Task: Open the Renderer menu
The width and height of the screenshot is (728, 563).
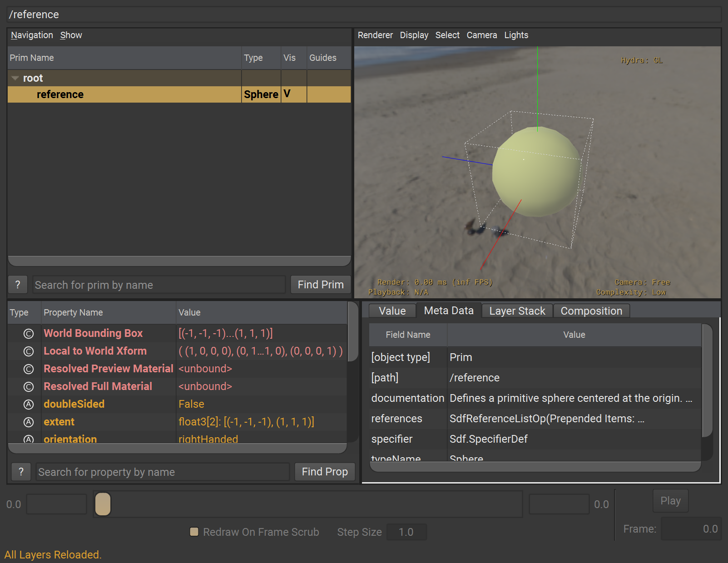Action: pyautogui.click(x=375, y=35)
